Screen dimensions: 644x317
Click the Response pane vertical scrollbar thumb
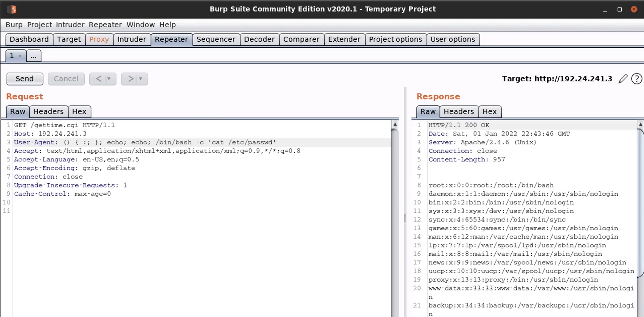[x=641, y=203]
